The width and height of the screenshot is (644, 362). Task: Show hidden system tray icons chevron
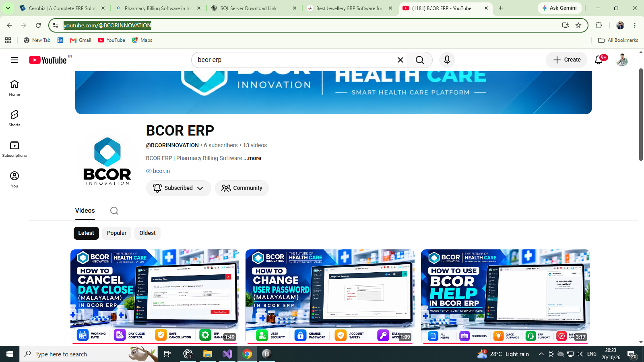click(541, 354)
